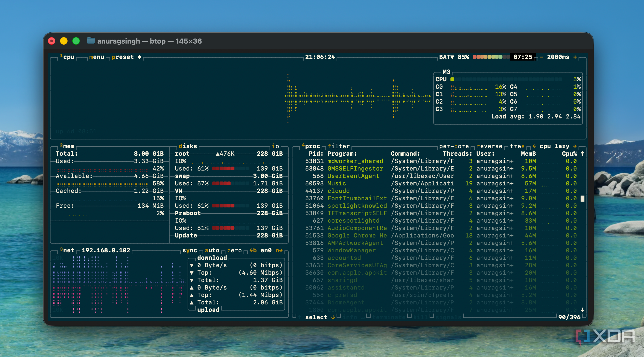644x357 pixels.
Task: Toggle net zero totals
Action: click(234, 250)
